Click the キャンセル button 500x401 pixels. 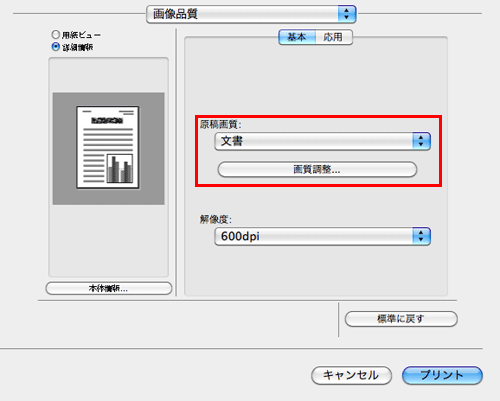[351, 375]
